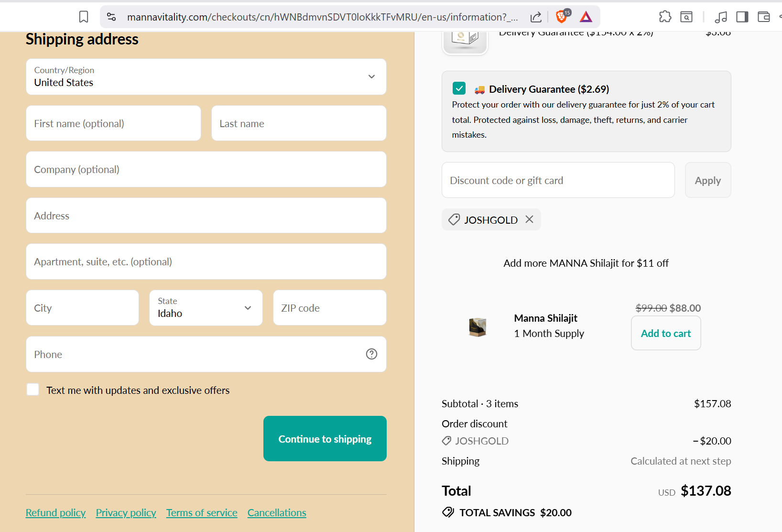782x532 pixels.
Task: Open the State dropdown showing Idaho
Action: coord(206,308)
